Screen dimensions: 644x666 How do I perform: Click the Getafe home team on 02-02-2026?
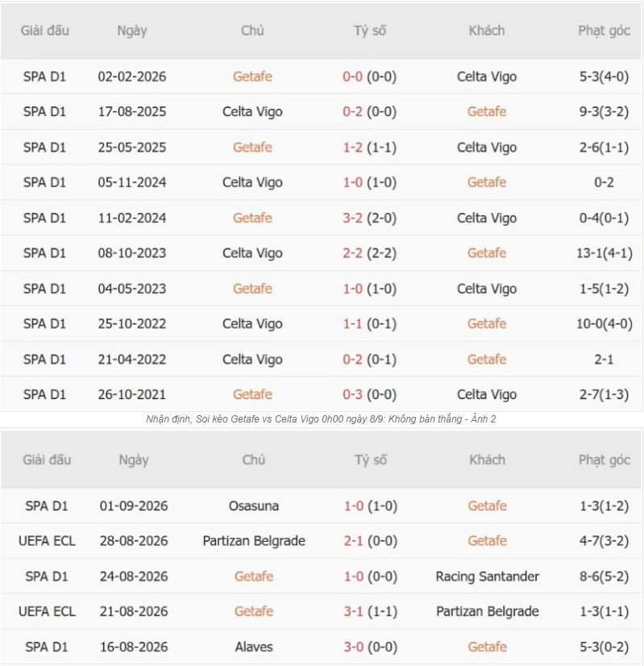(x=252, y=77)
